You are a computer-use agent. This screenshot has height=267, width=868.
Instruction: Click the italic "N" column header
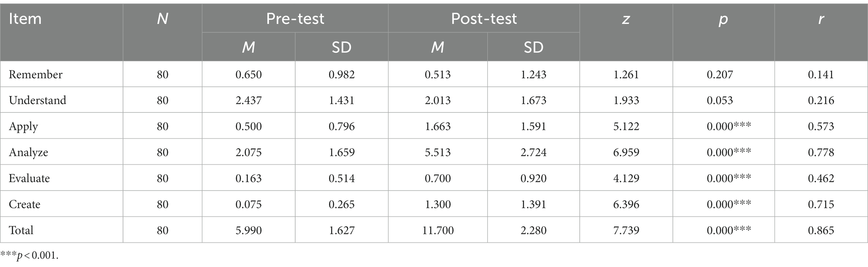[162, 19]
